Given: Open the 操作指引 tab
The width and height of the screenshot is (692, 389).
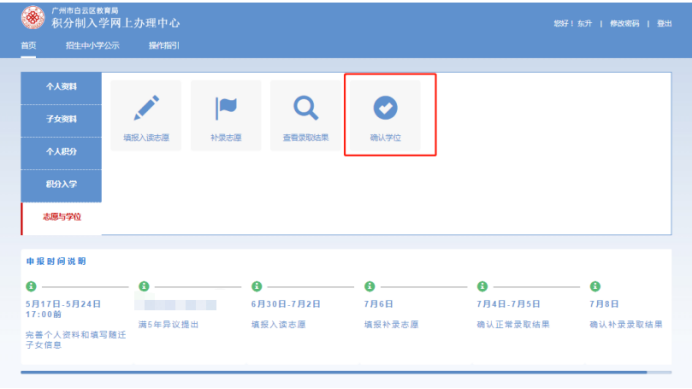Looking at the screenshot, I should coord(164,45).
